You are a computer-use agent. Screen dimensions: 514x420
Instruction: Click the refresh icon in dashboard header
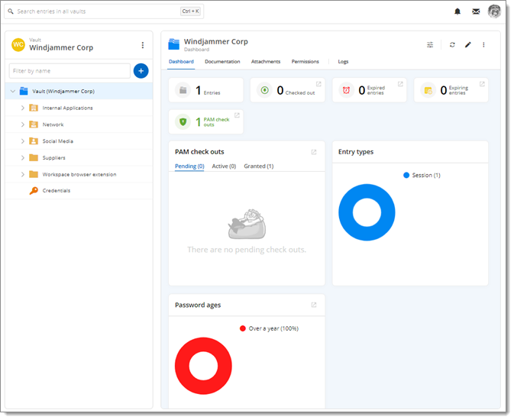452,45
